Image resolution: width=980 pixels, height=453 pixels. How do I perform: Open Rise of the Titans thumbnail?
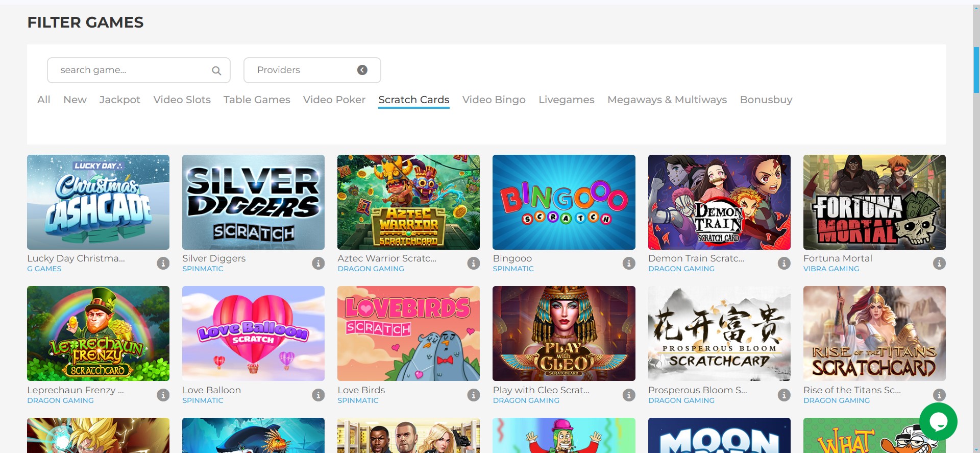click(x=874, y=333)
